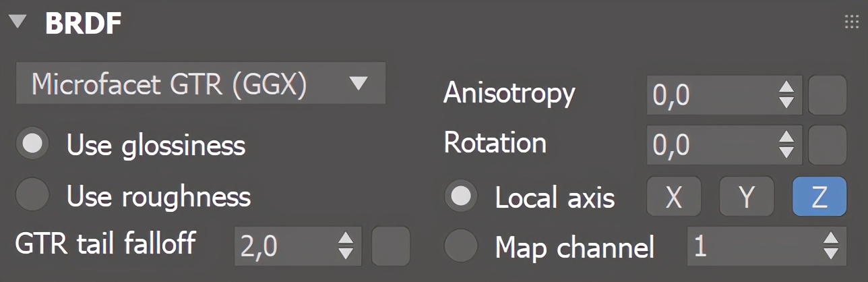
Task: Click the Anisotropy map slot button
Action: pyautogui.click(x=828, y=95)
